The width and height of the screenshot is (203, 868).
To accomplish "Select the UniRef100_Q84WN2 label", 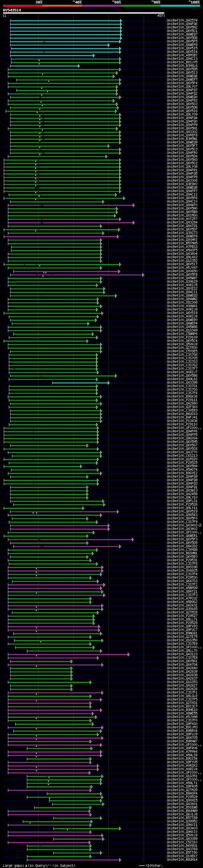I will point(182,299).
